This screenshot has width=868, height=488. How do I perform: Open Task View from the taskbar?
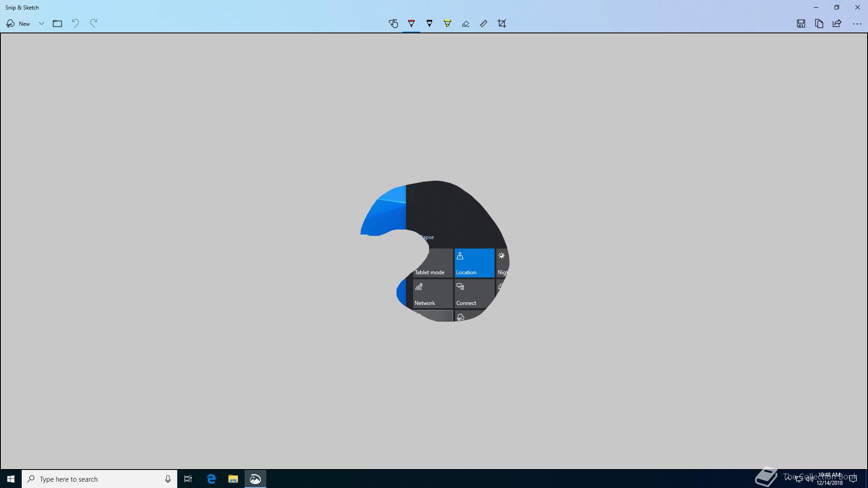188,479
